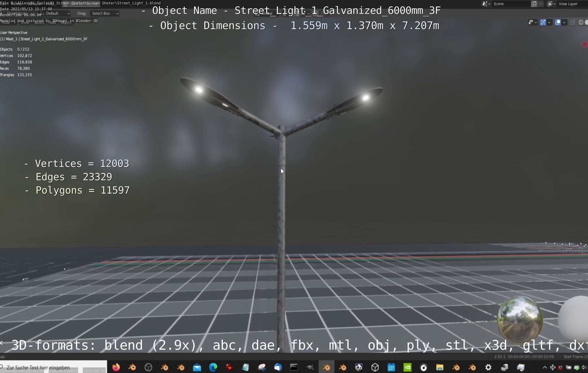The image size is (588, 373).
Task: Open the Blender icon right of Firefox
Action: 132,367
